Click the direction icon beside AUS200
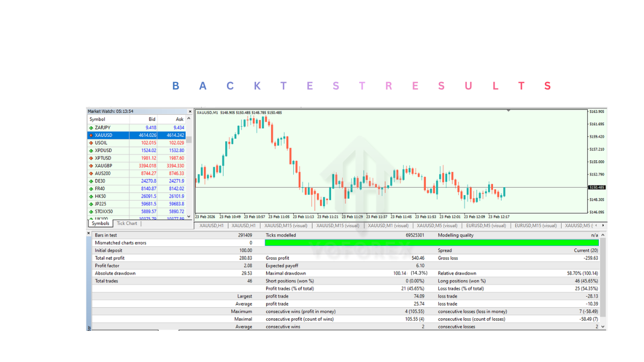This screenshot has height=362, width=644. [x=91, y=173]
